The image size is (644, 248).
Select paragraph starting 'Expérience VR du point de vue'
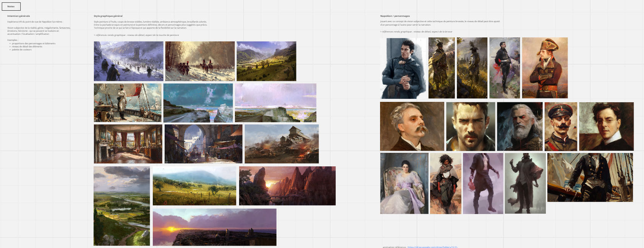pos(35,22)
